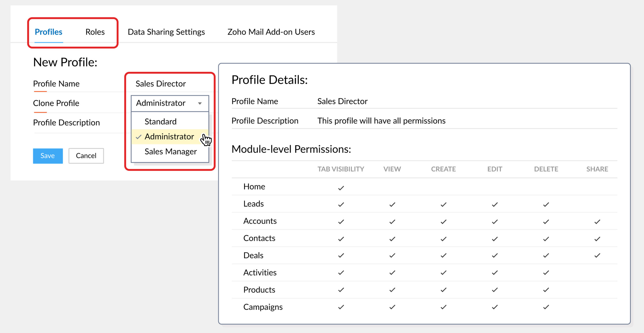Disable Create permission for Activities

click(x=443, y=272)
